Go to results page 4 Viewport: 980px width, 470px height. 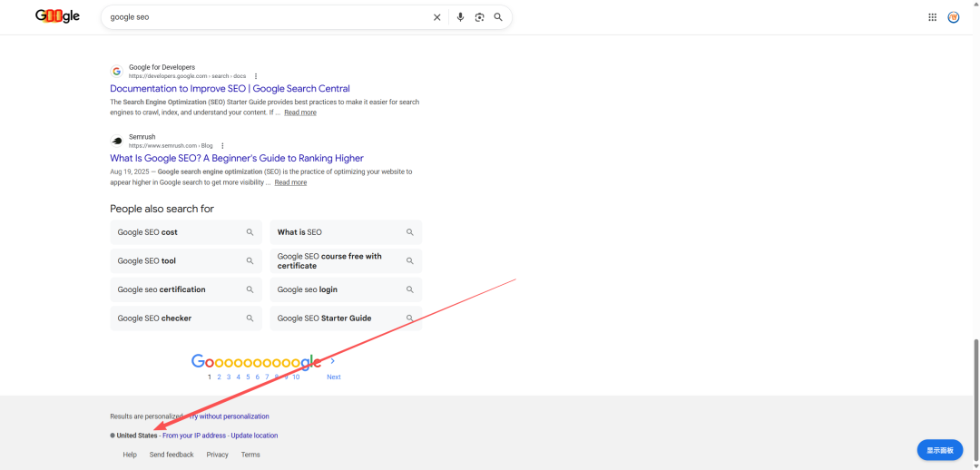(238, 377)
